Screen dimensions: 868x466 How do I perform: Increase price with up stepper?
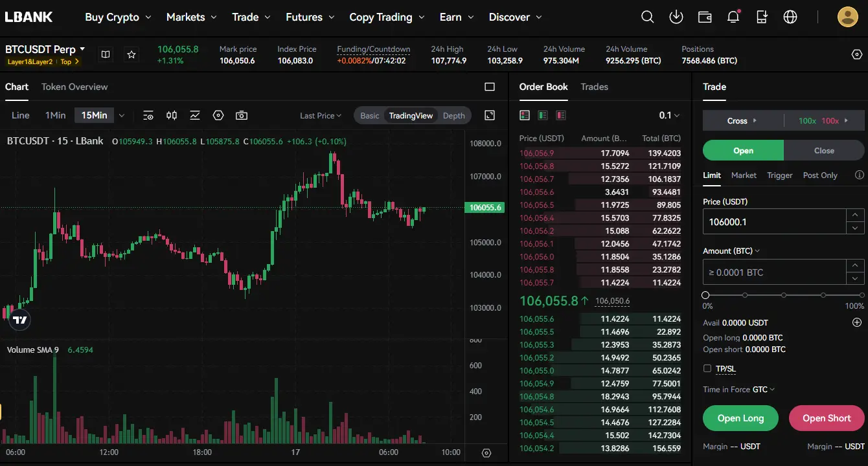(856, 215)
